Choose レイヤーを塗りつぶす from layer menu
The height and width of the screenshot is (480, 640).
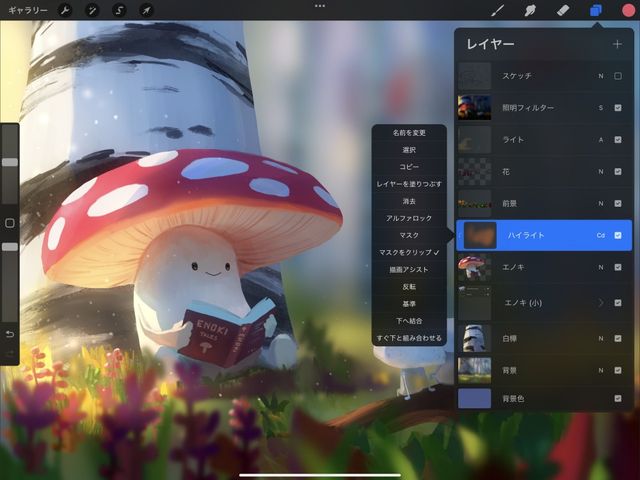pos(409,184)
